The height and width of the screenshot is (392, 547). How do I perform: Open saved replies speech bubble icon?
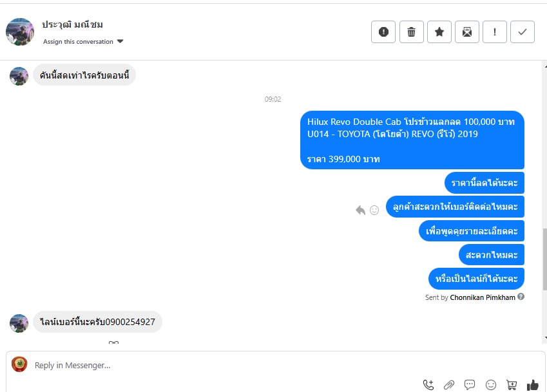pyautogui.click(x=470, y=385)
